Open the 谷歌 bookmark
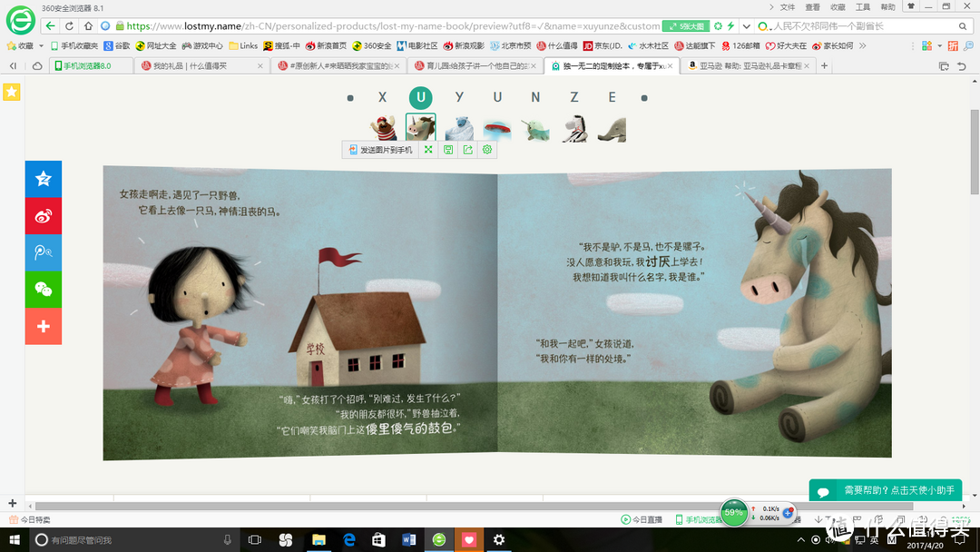 click(117, 45)
